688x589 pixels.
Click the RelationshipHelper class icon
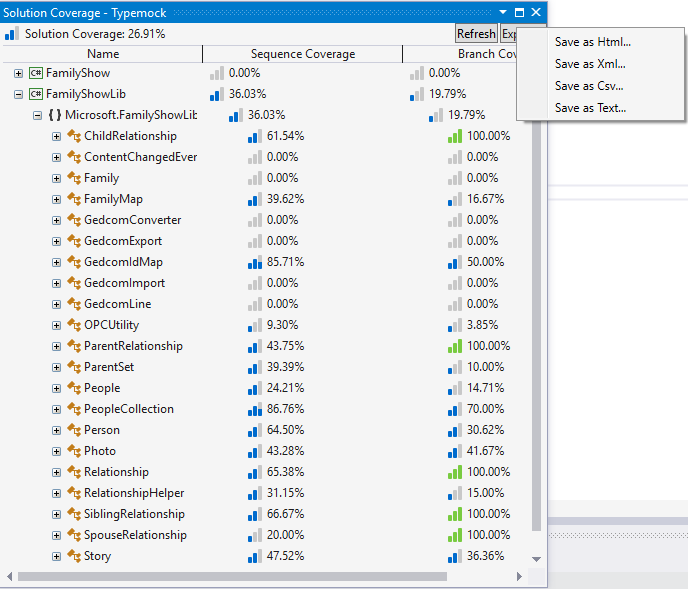74,493
